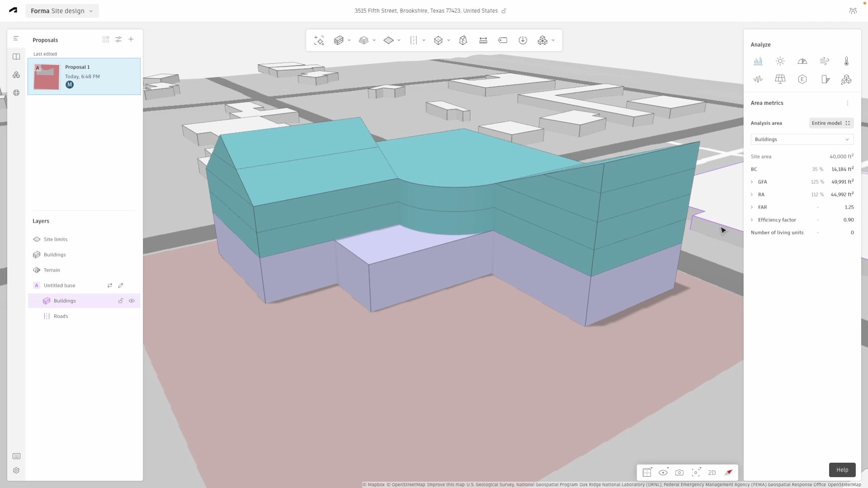Open the Noise analysis tool
Image resolution: width=868 pixels, height=488 pixels.
click(x=758, y=79)
